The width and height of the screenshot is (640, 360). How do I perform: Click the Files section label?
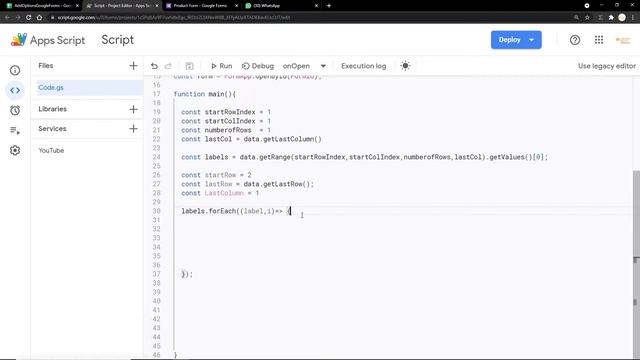click(x=46, y=66)
